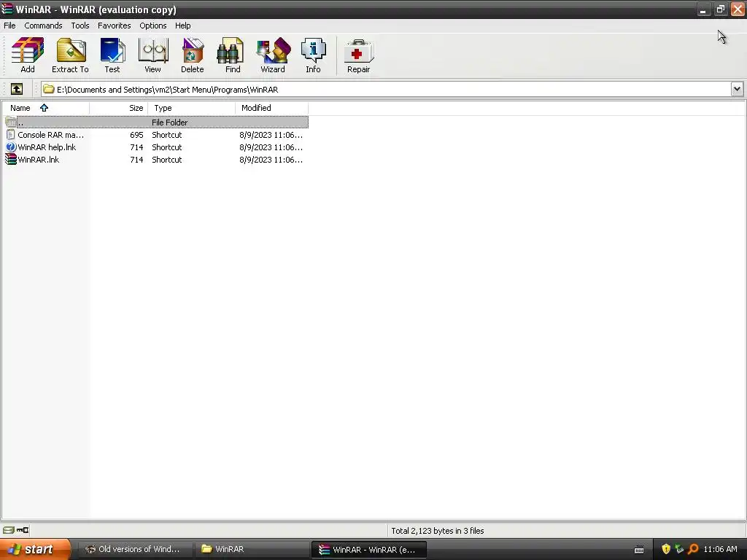
Task: Click the File Folder type label
Action: coord(169,122)
